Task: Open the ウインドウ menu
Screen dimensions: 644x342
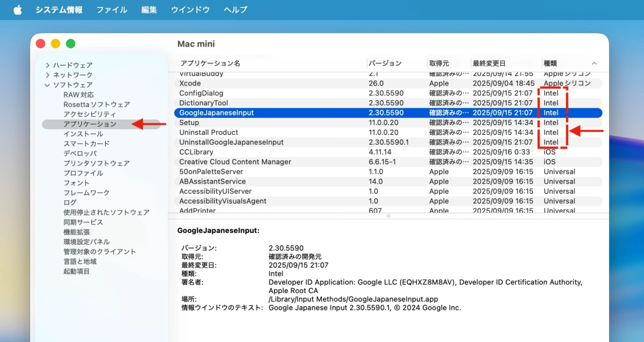Action: pos(190,10)
